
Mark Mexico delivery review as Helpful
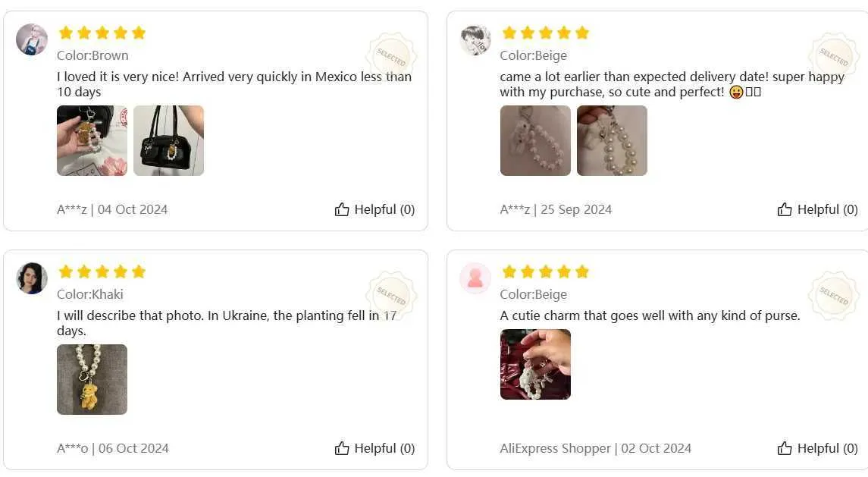point(374,209)
